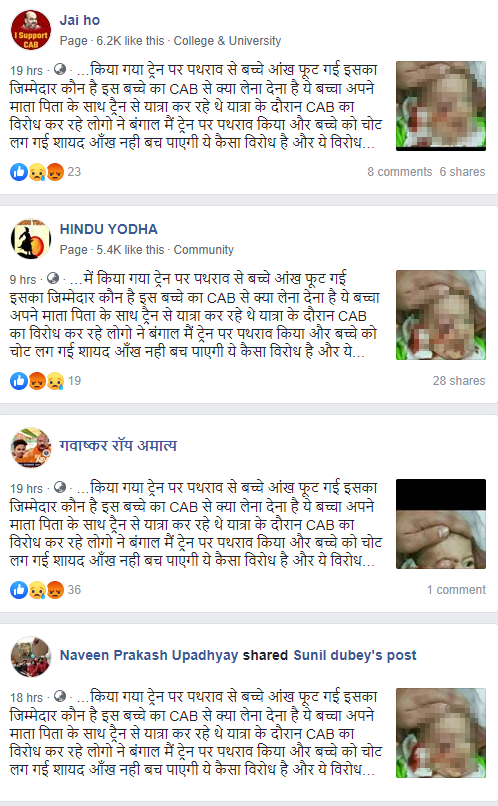
Task: Open the गवाष्कर रॉय अमात्य profile avatar
Action: (31, 448)
